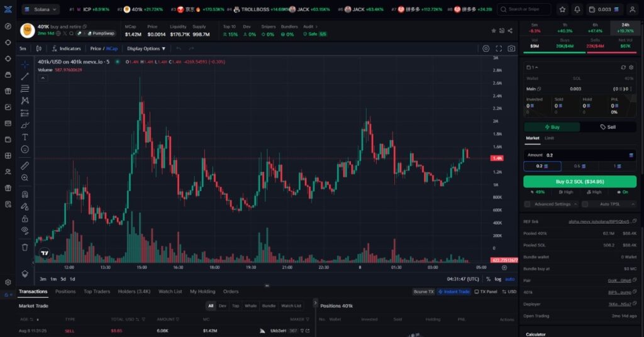Select the trend line drawing tool
644x337 pixels.
coord(25,76)
